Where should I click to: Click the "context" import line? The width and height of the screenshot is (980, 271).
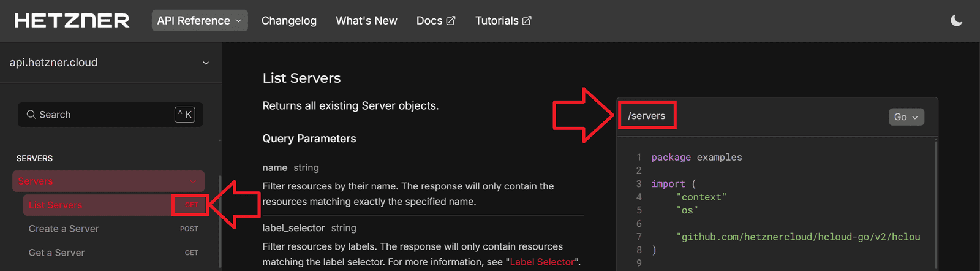[x=701, y=197]
